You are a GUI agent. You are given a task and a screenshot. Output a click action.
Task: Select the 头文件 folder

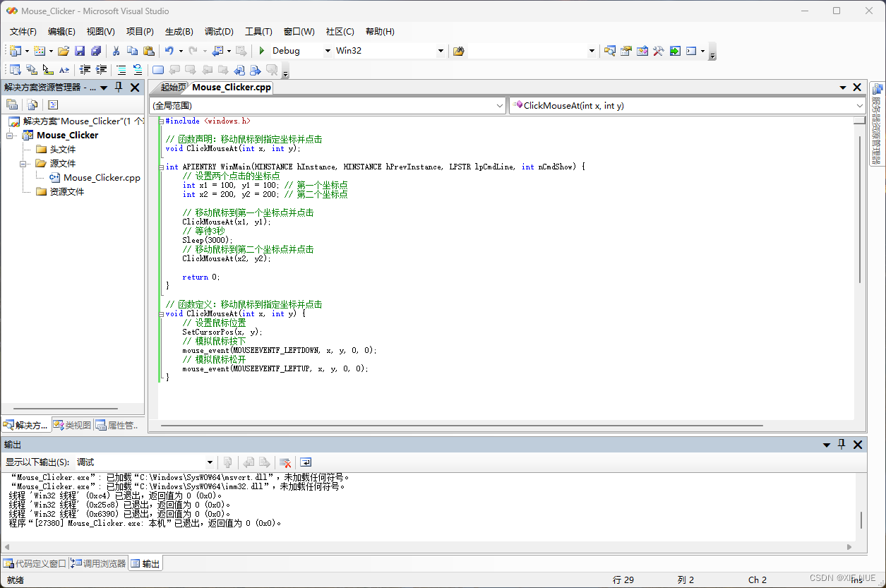[63, 150]
